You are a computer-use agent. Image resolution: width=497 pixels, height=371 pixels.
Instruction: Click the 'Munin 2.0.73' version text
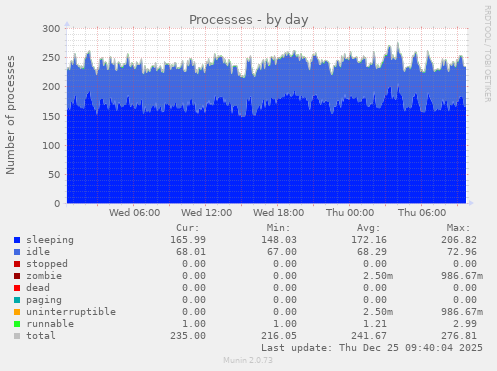[248, 360]
